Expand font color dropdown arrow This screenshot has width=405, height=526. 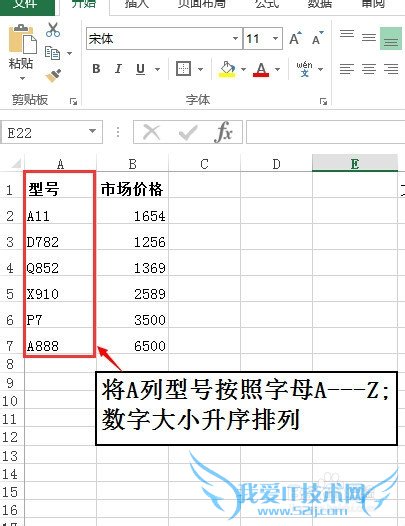click(x=277, y=69)
